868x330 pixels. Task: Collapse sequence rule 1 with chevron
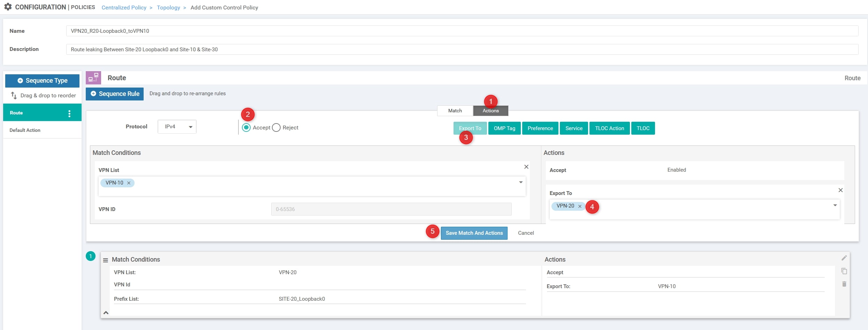coord(106,313)
